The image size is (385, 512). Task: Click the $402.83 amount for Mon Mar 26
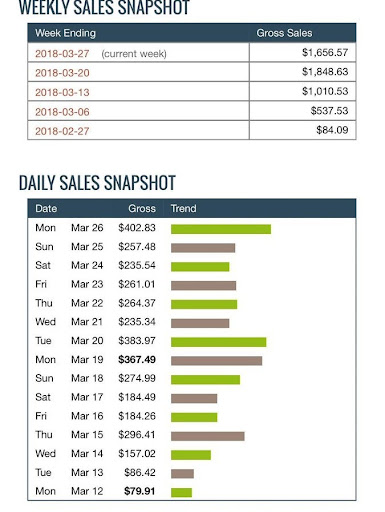point(137,228)
